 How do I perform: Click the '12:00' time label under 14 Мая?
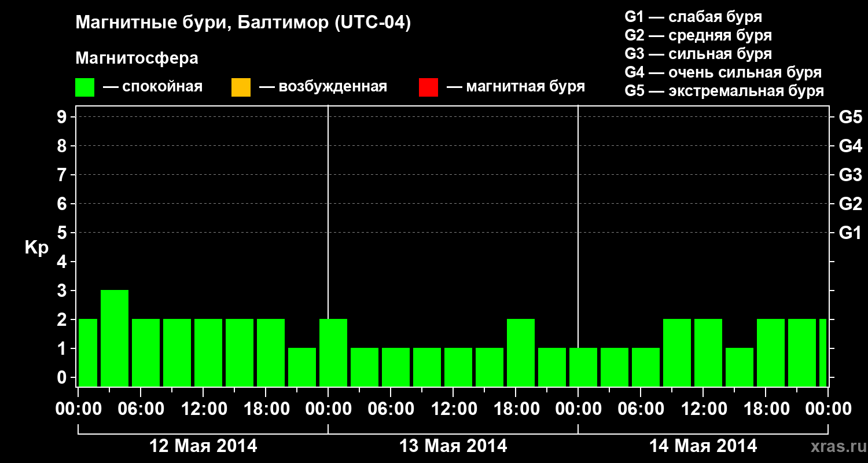click(x=703, y=409)
